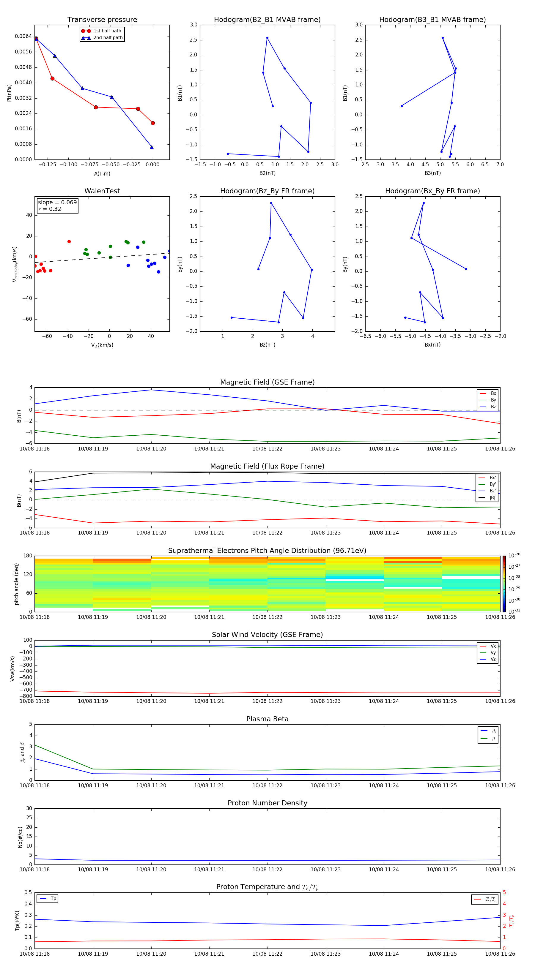Select the Vx entry in solar wind legend
The height and width of the screenshot is (980, 535).
coord(488,646)
